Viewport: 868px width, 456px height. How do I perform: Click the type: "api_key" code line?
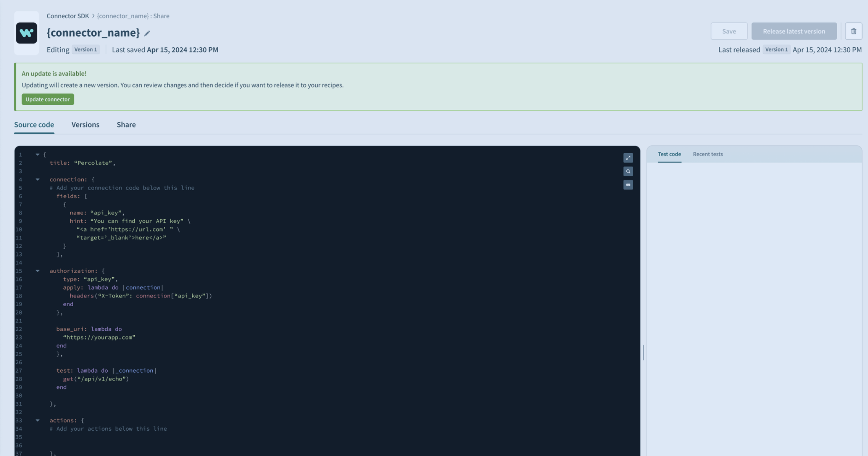click(90, 279)
